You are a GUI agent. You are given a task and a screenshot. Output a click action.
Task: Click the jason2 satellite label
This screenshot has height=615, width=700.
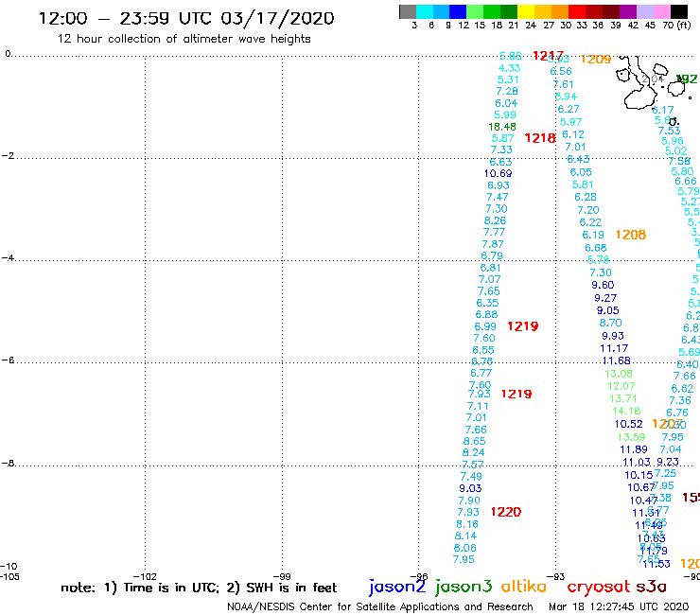pos(397,587)
